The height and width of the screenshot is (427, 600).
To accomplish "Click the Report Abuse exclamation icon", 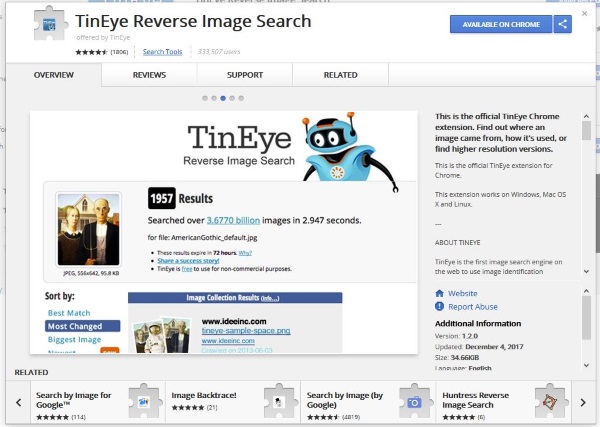I will 439,306.
